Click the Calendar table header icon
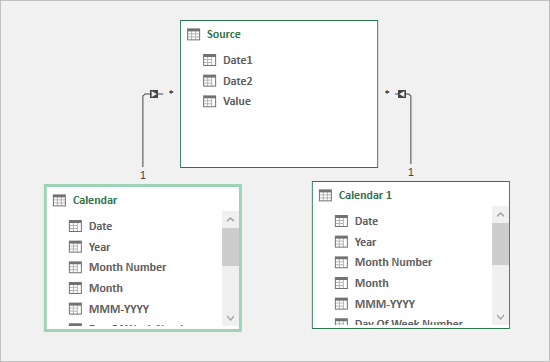Image resolution: width=550 pixels, height=362 pixels. [x=59, y=201]
